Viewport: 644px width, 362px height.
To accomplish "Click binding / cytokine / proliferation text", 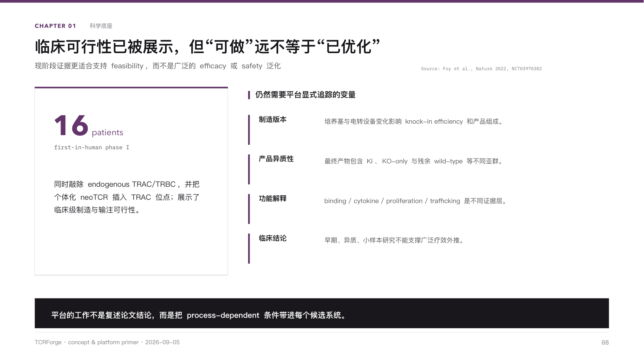I will point(416,201).
